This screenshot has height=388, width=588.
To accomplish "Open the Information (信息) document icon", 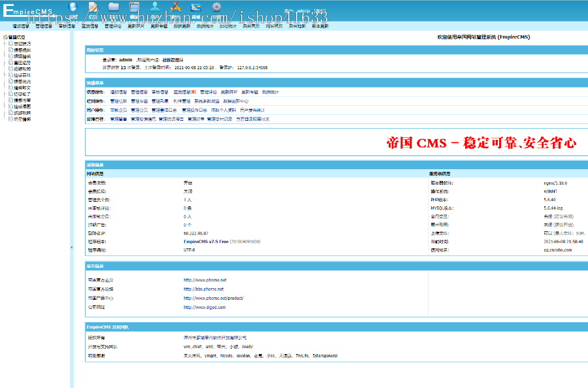I will (x=93, y=8).
